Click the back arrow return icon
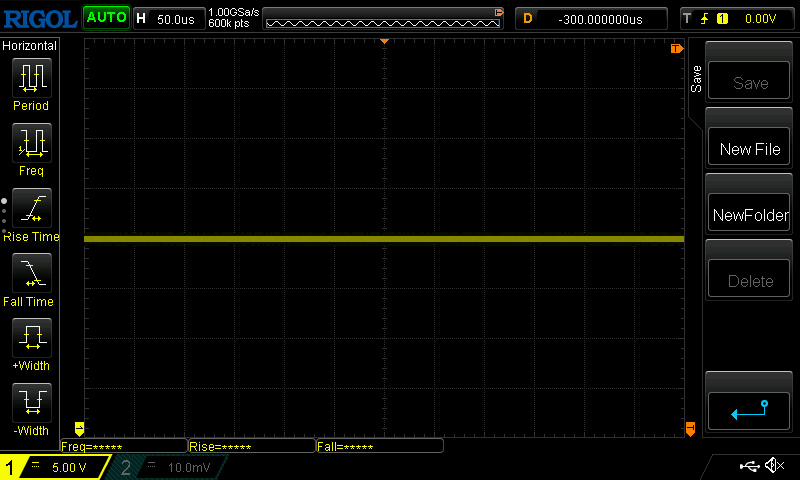 point(749,409)
